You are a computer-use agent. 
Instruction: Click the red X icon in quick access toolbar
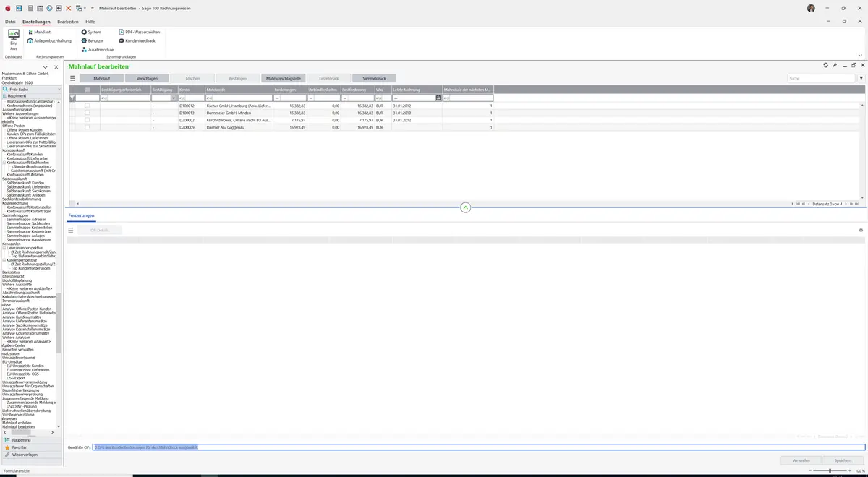(69, 8)
